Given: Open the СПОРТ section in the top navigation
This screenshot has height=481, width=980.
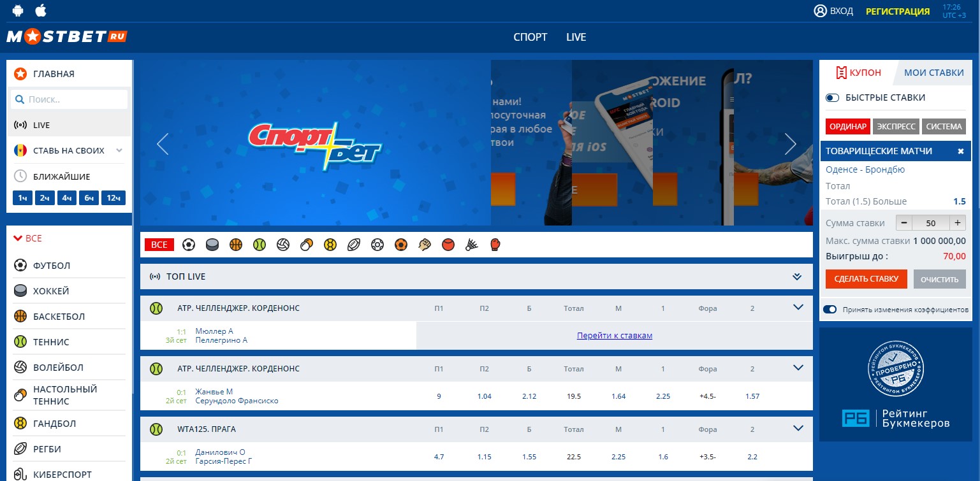Looking at the screenshot, I should (x=530, y=37).
